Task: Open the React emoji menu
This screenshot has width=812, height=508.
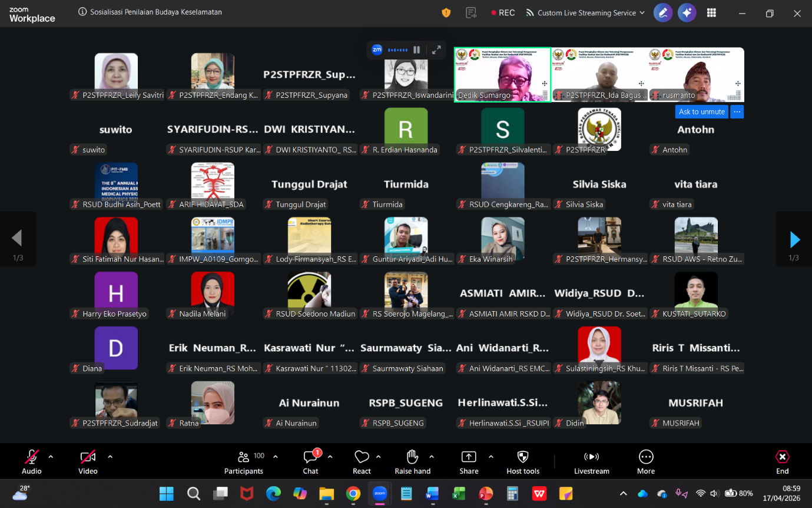Action: click(x=362, y=462)
